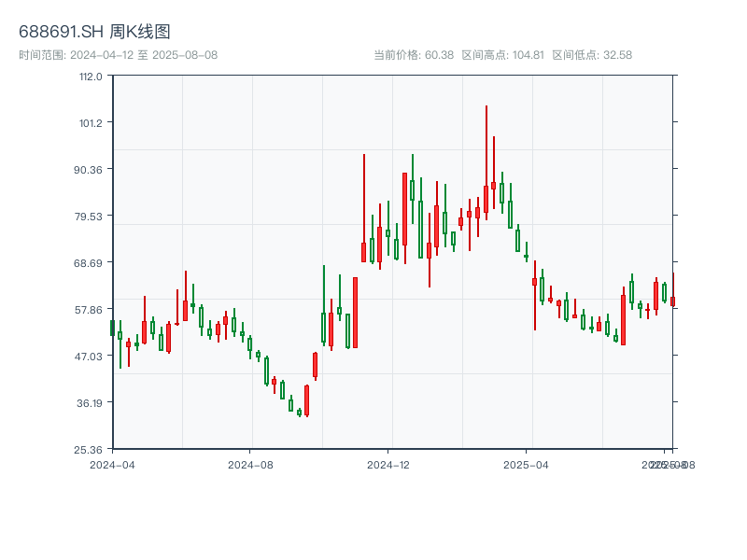Click y-axis value 90.36
Screen dimensions: 747x560
[x=88, y=170]
